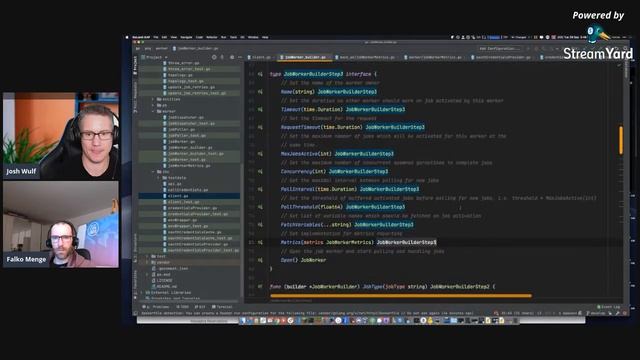640x360 pixels.
Task: Select jobWorkerMetrics.go in project tree
Action: coord(189,166)
